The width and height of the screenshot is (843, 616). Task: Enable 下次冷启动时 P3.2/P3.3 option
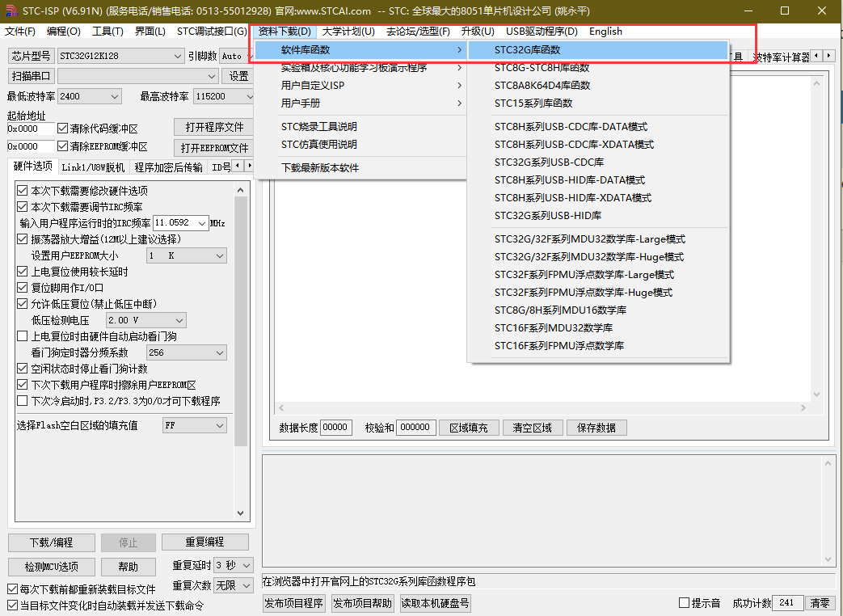[x=22, y=400]
